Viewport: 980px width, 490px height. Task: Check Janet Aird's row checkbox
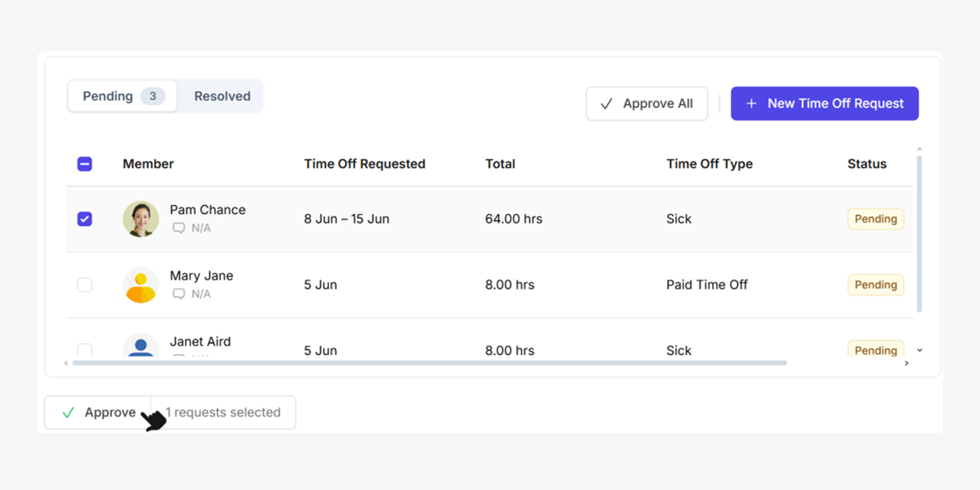[x=85, y=349]
